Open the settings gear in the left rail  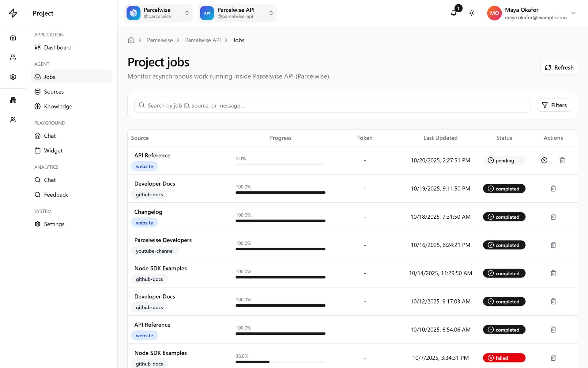tap(13, 77)
